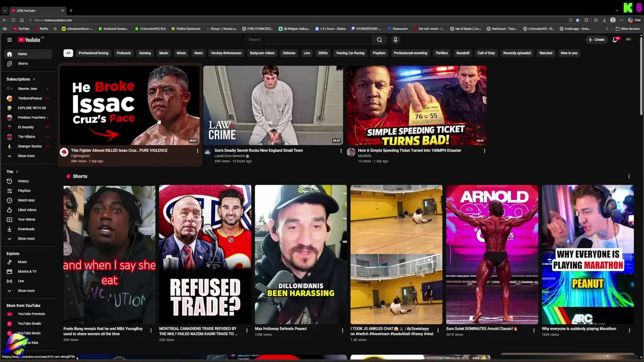This screenshot has height=362, width=644.
Task: Select Touring Car Racing chip
Action: pyautogui.click(x=350, y=53)
